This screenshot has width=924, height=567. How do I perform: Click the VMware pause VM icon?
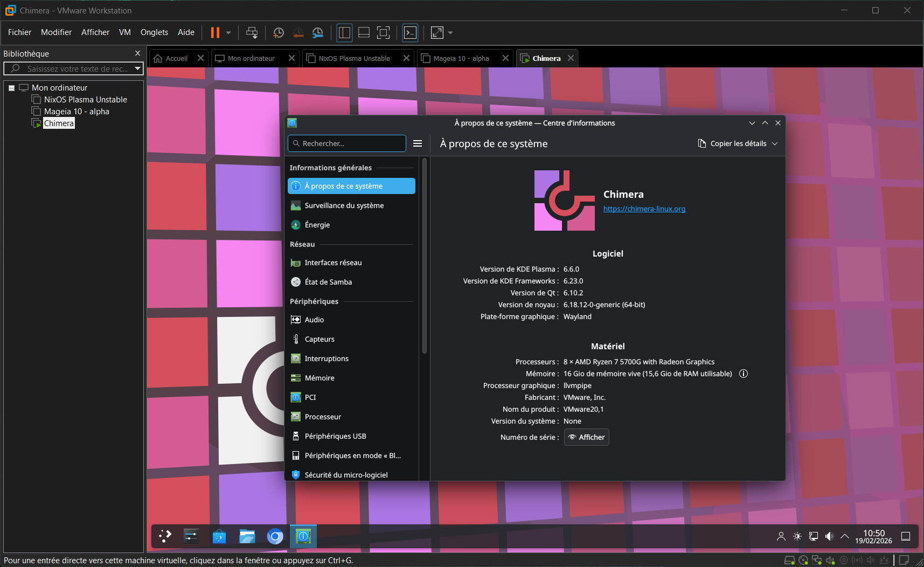tap(215, 33)
